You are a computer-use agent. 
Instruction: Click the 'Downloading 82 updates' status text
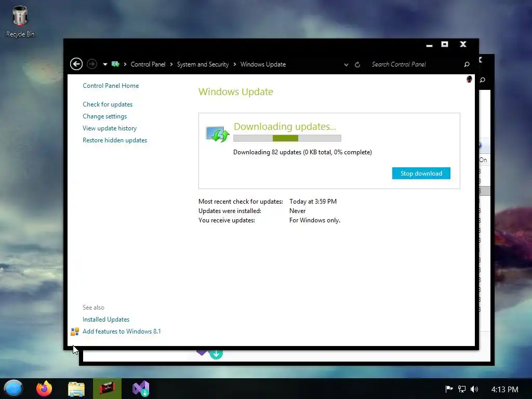tap(302, 152)
